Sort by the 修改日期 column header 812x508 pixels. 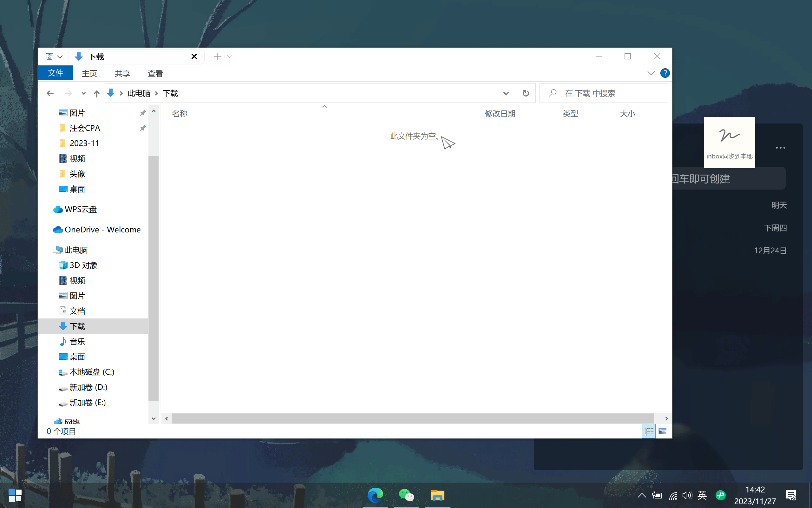(500, 114)
